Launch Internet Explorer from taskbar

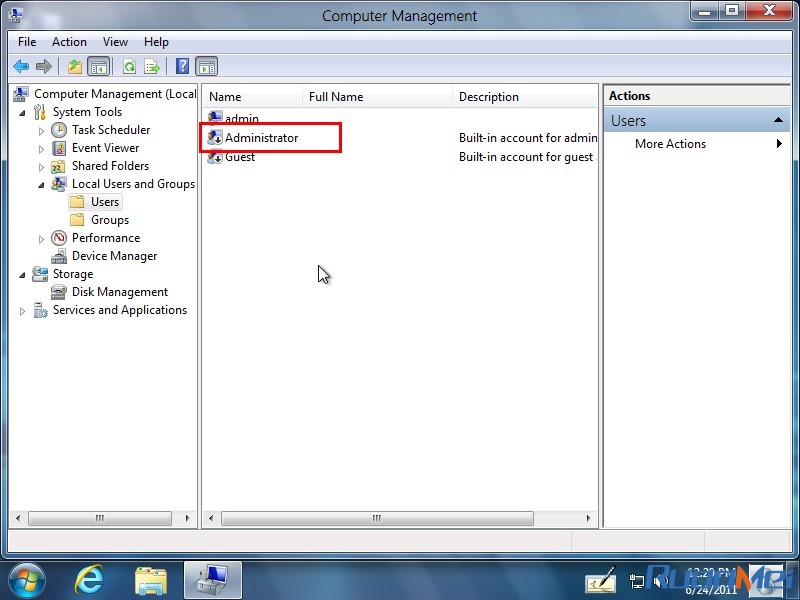point(89,581)
